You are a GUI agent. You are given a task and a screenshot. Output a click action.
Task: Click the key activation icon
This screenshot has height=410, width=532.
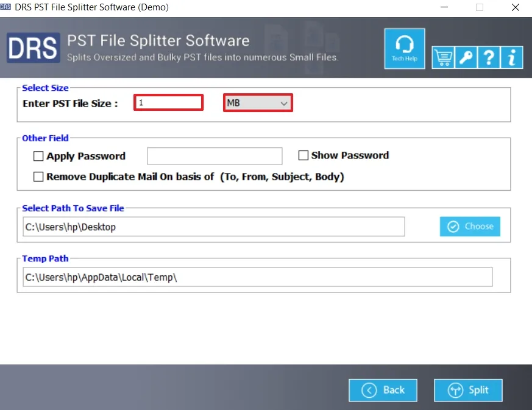point(466,57)
